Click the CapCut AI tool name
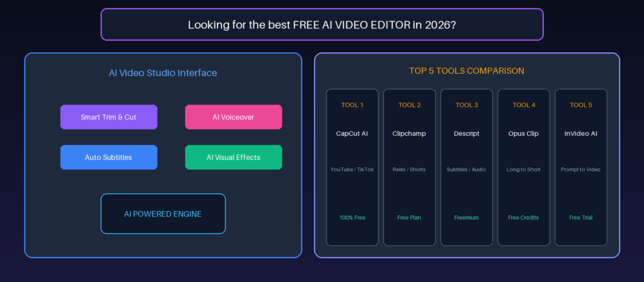 pyautogui.click(x=352, y=133)
